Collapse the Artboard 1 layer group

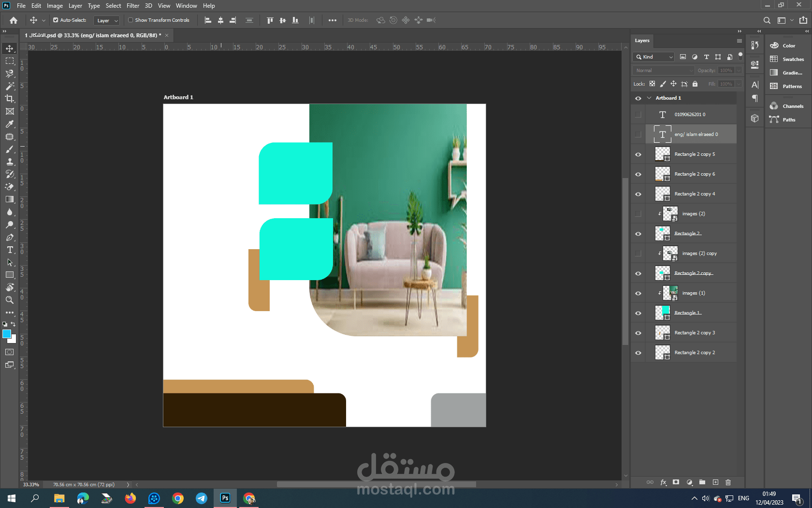(x=649, y=98)
